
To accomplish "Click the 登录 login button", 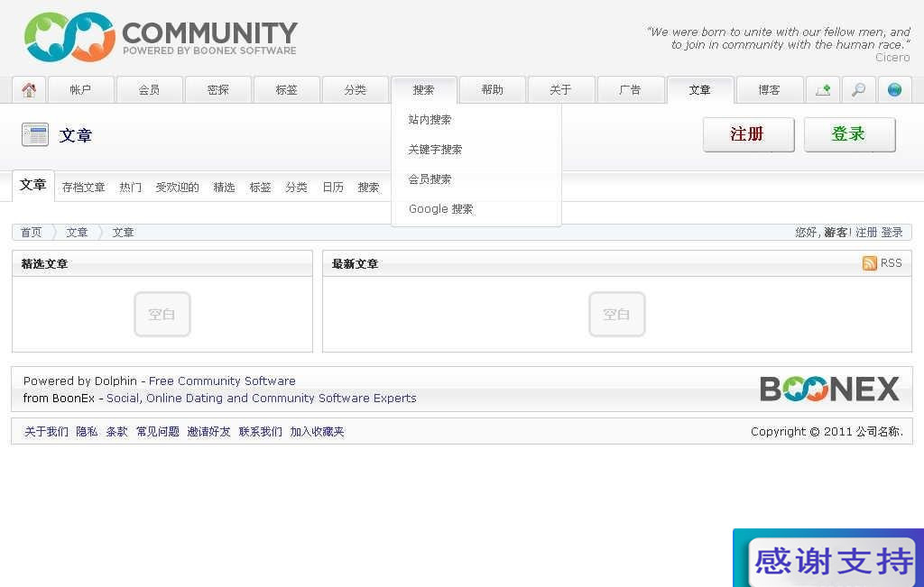I will coord(849,135).
